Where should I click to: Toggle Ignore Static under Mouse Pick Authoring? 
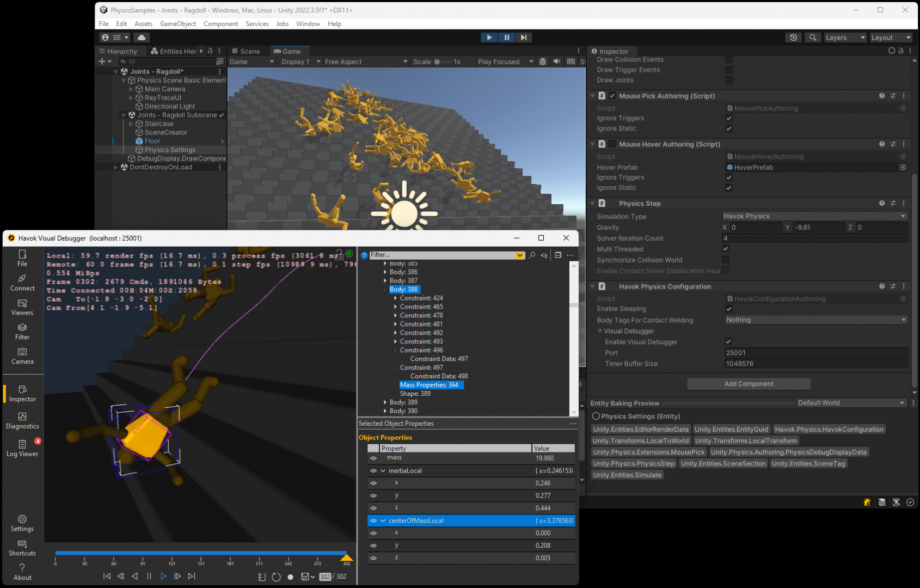pos(729,128)
